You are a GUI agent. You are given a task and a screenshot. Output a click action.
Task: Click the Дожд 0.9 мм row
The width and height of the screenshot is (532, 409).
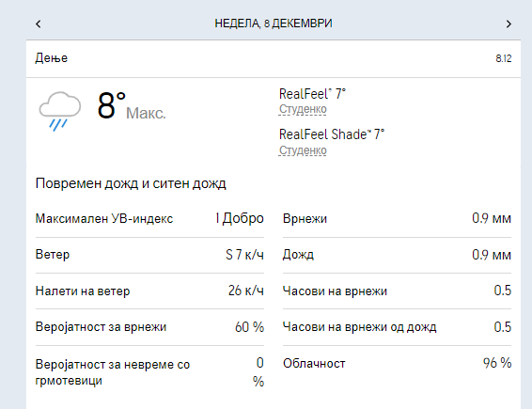point(397,255)
